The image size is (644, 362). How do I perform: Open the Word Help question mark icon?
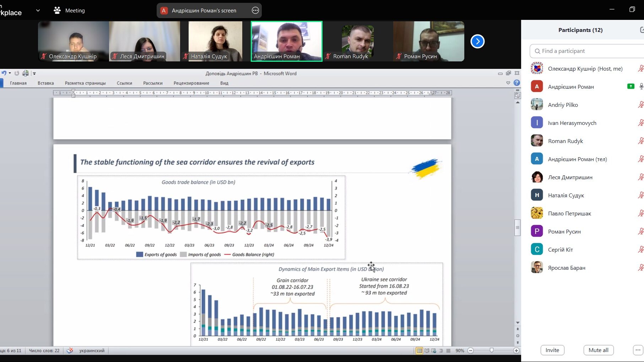pyautogui.click(x=517, y=83)
